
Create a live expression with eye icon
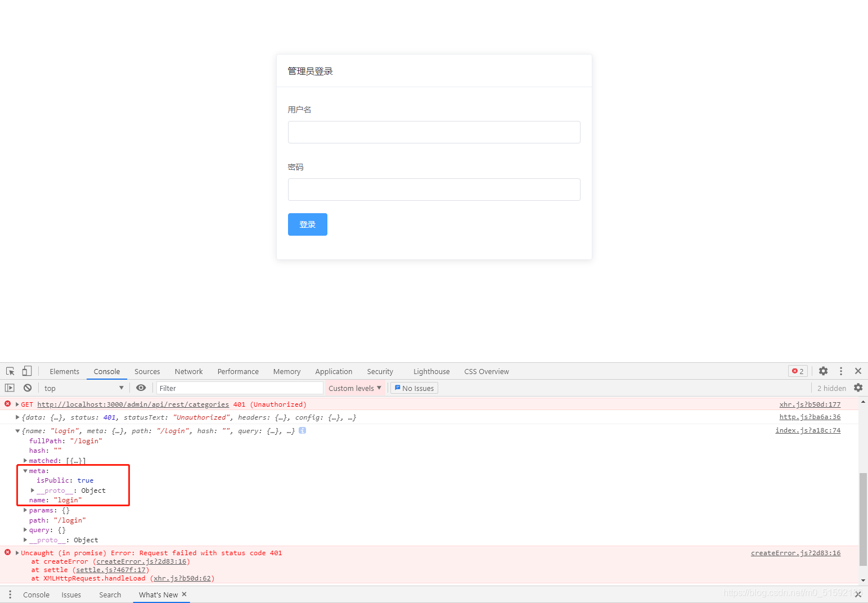click(141, 388)
